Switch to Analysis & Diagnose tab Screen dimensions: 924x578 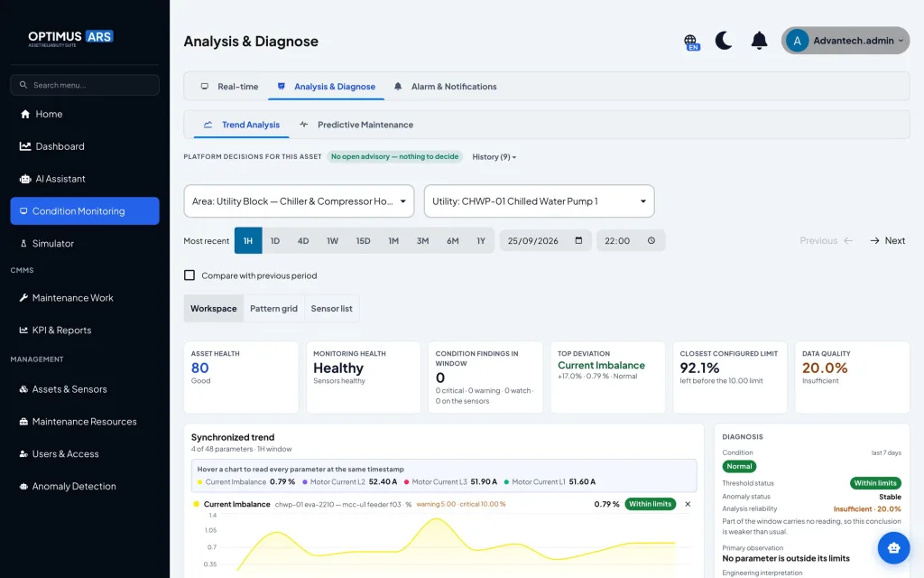326,86
